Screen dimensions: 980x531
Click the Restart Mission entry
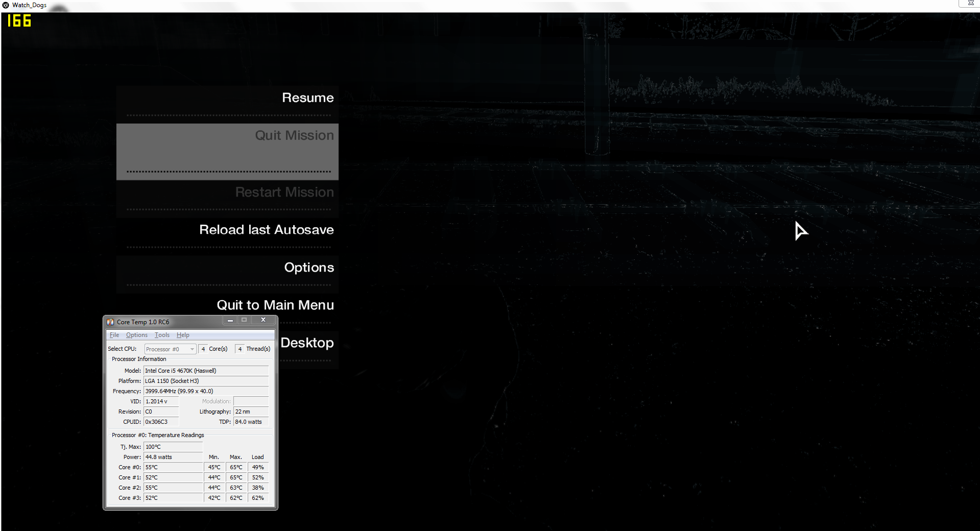284,192
